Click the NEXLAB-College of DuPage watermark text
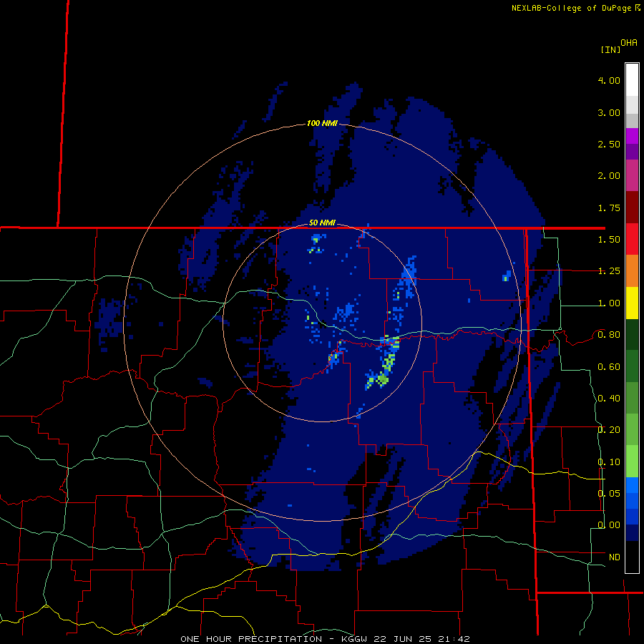 [572, 8]
